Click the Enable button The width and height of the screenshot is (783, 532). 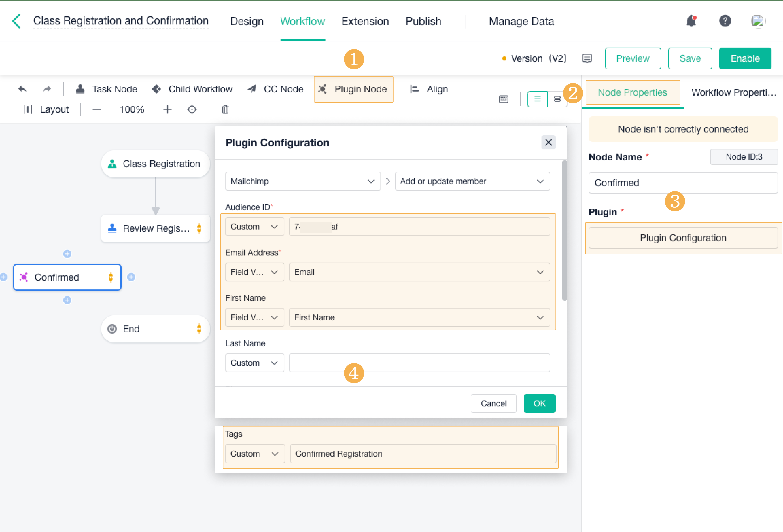click(x=745, y=59)
